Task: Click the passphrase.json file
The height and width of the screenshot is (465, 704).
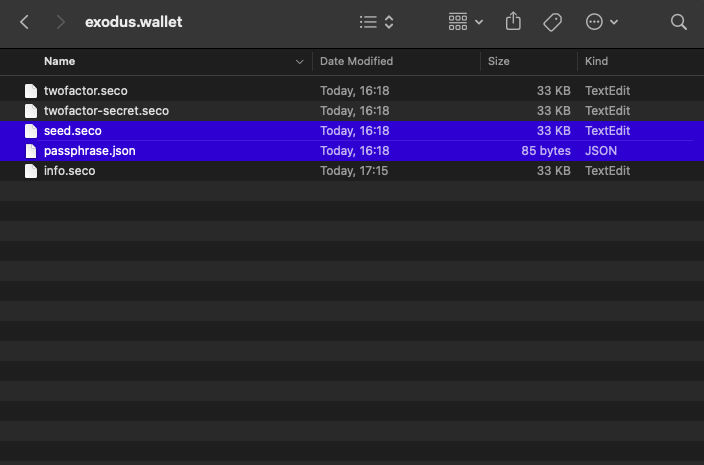Action: click(x=89, y=151)
